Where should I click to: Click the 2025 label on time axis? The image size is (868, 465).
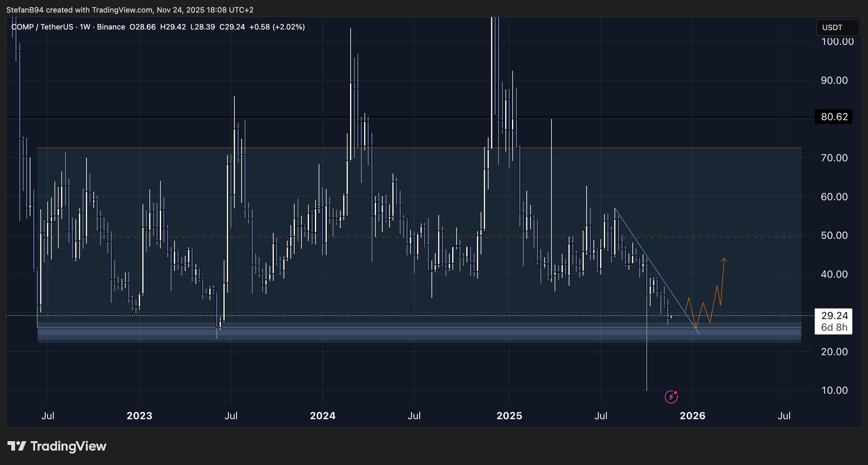509,416
